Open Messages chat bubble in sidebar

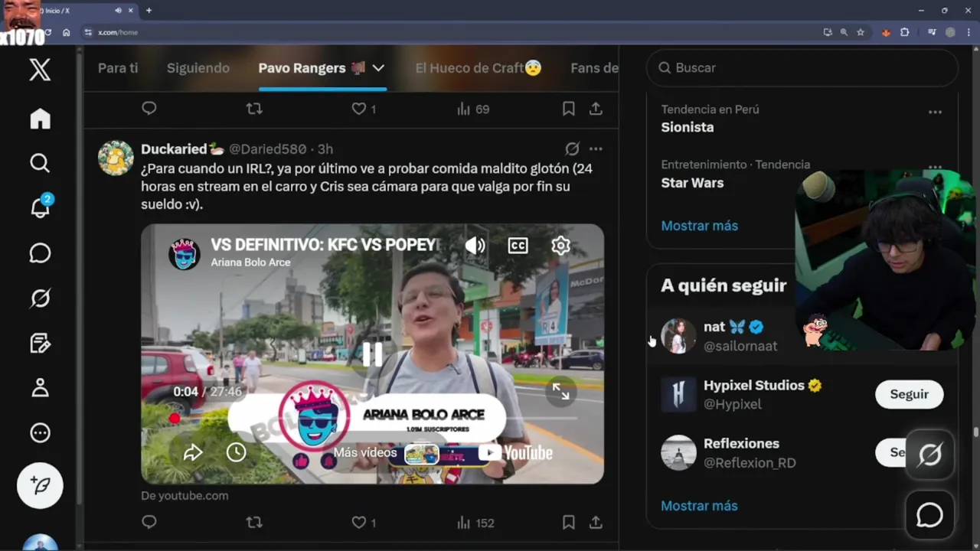40,253
